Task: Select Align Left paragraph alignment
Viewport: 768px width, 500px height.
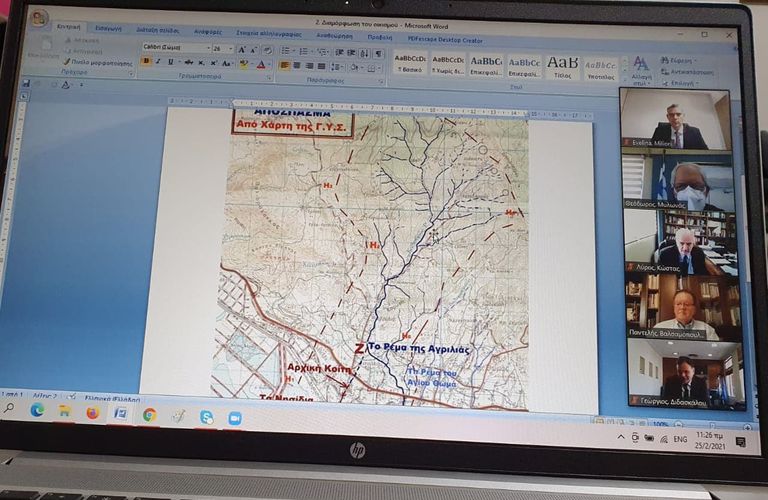Action: pos(285,65)
